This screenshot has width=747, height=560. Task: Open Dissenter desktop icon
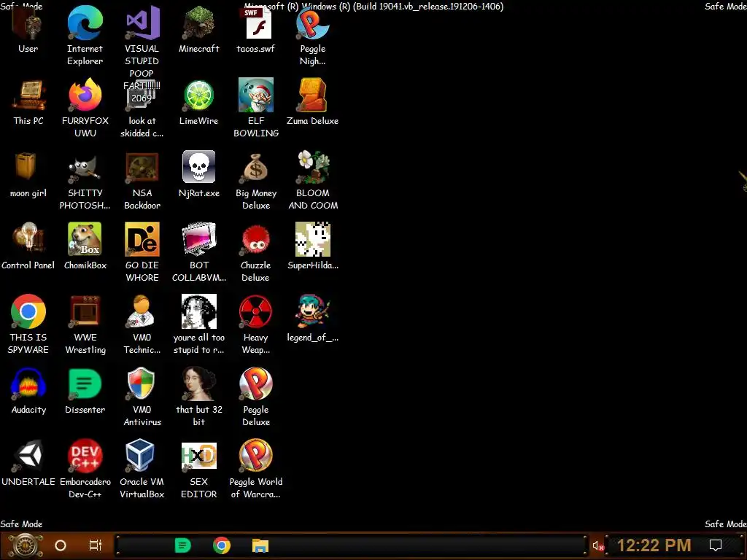[85, 384]
